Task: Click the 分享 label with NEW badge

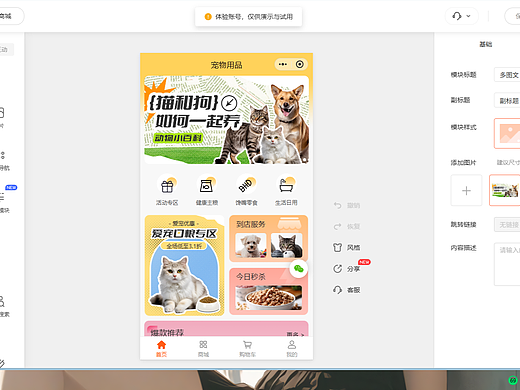Action: [353, 269]
